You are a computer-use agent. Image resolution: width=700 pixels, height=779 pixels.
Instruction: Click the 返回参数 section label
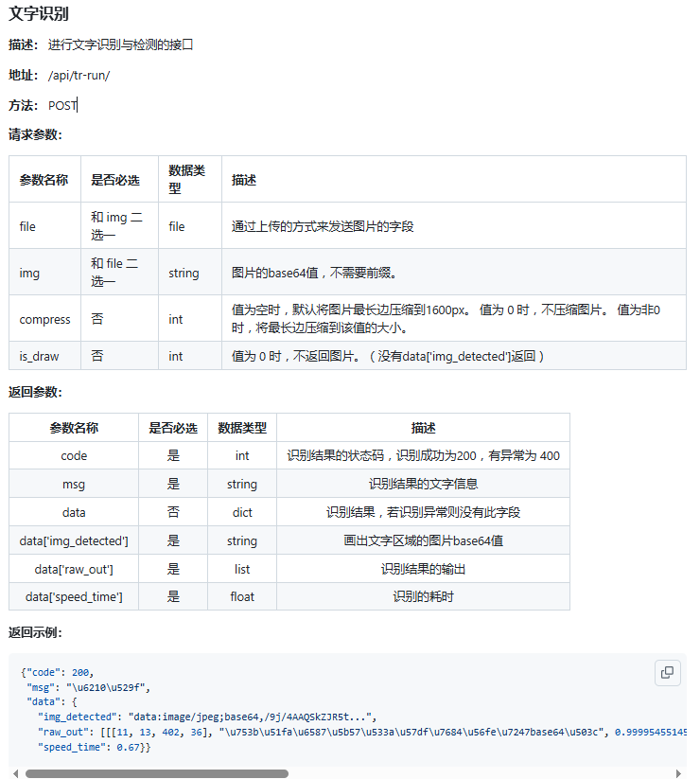click(35, 392)
